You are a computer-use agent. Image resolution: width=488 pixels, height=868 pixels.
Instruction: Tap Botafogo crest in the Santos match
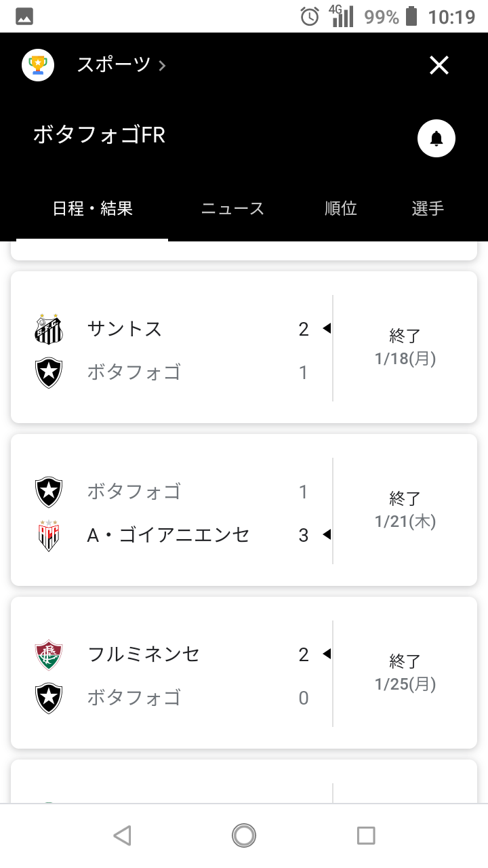point(49,372)
